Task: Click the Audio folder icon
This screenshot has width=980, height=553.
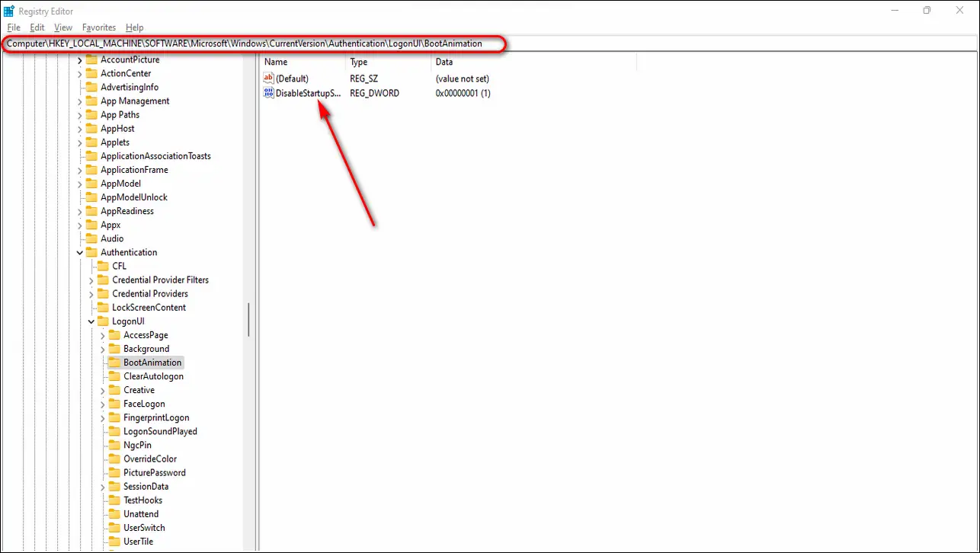Action: click(x=91, y=238)
